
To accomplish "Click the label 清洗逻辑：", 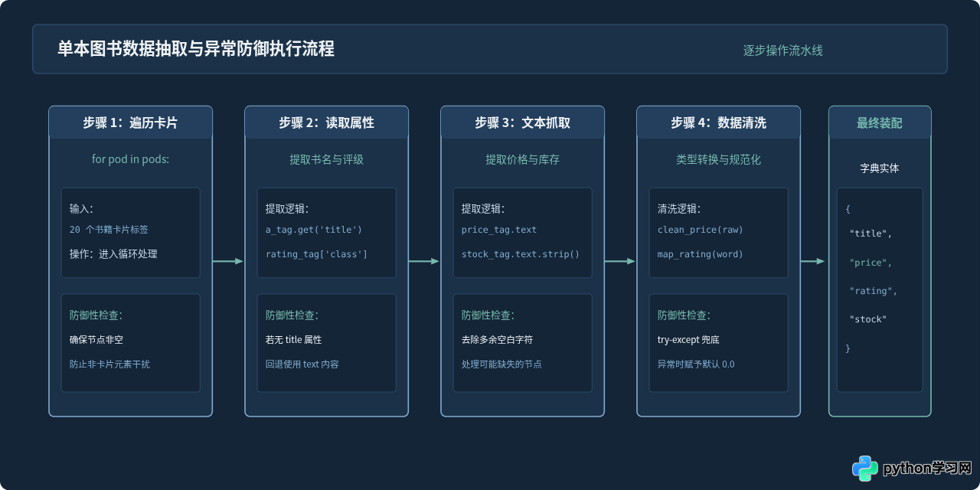I will (x=679, y=208).
